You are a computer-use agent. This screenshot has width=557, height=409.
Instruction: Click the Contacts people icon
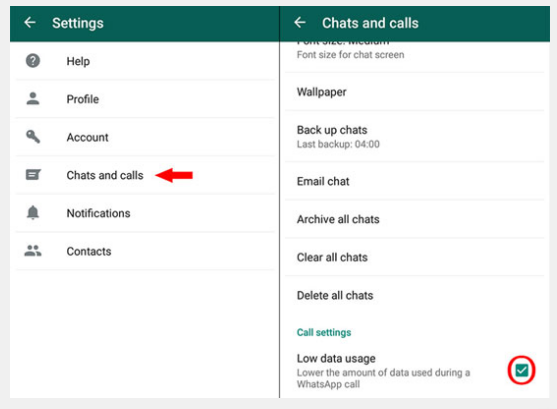pyautogui.click(x=33, y=251)
